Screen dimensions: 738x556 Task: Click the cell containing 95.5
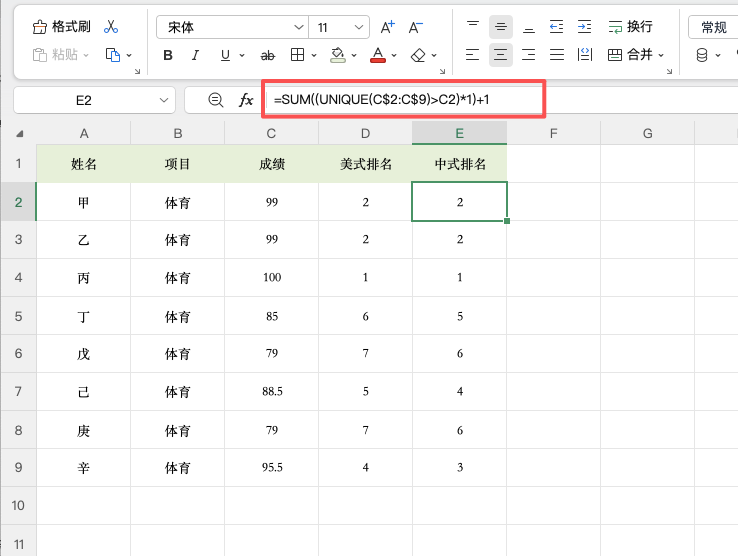[x=272, y=467]
